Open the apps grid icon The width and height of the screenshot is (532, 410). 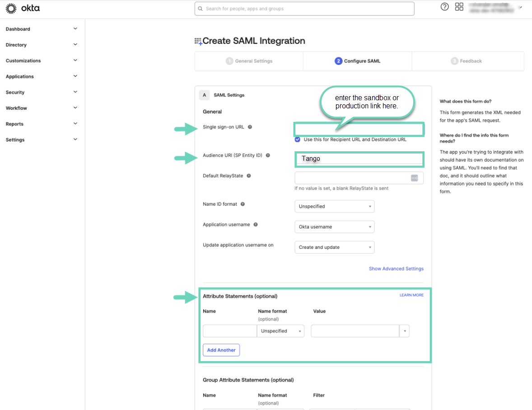click(459, 7)
